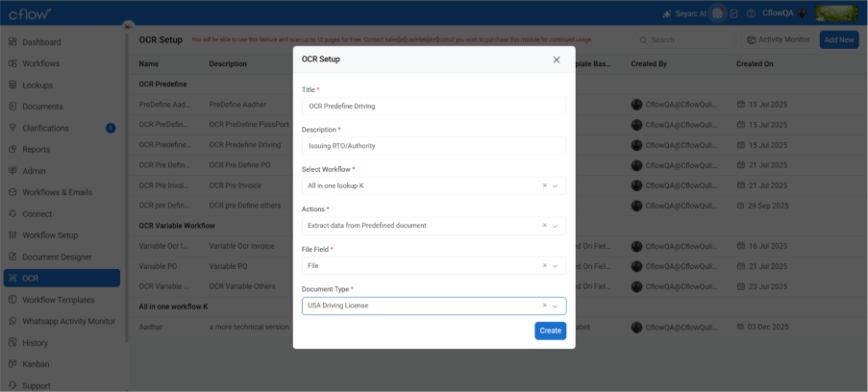
Task: Open the notes icon in top bar
Action: (733, 13)
